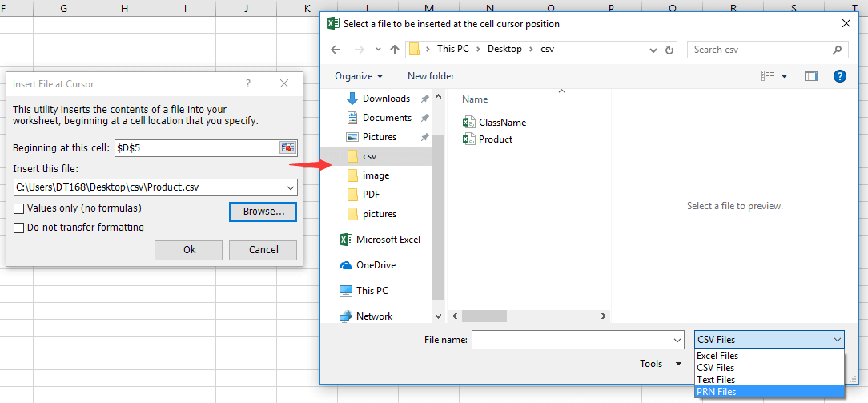Click This PC in the breadcrumb path
This screenshot has height=403, width=868.
[x=453, y=49]
